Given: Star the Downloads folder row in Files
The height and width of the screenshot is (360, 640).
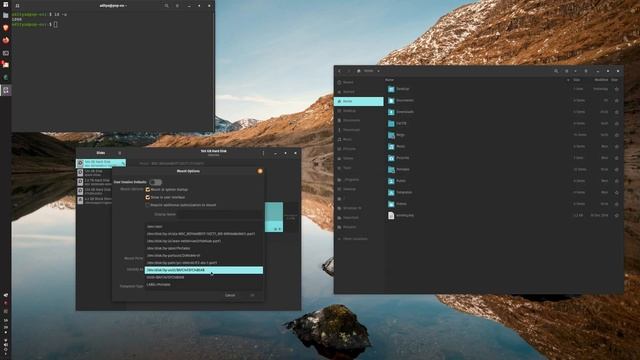Looking at the screenshot, I should (616, 112).
